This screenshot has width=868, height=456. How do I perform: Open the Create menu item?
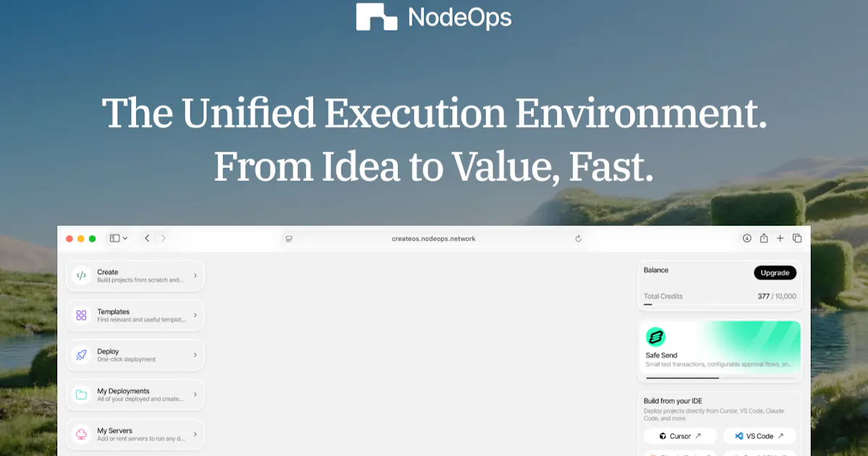click(x=135, y=276)
